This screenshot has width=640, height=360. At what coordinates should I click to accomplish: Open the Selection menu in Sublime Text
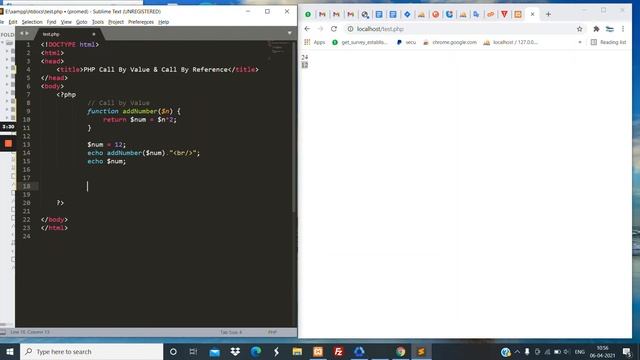pyautogui.click(x=32, y=22)
